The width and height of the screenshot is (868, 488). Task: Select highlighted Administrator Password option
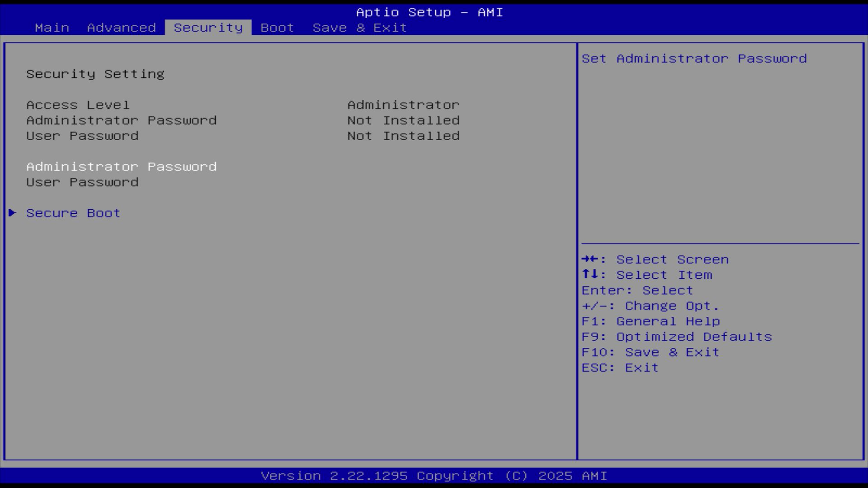(121, 167)
